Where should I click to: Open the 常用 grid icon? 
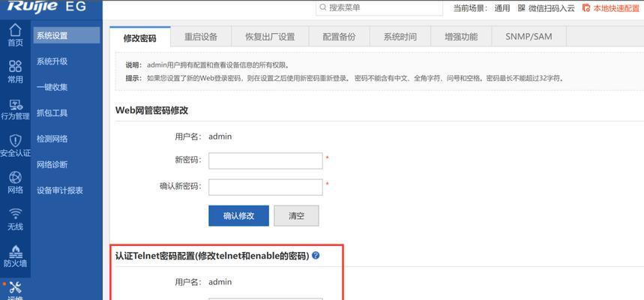point(15,66)
